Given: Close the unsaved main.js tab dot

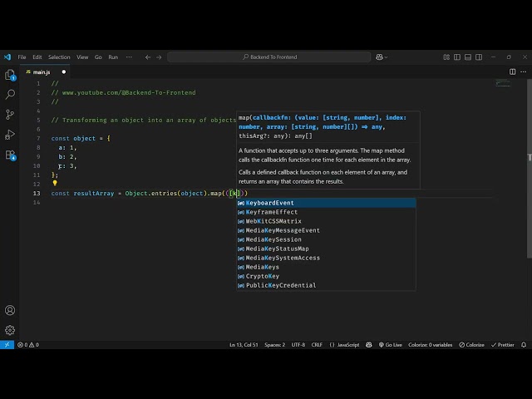Looking at the screenshot, I should point(64,72).
